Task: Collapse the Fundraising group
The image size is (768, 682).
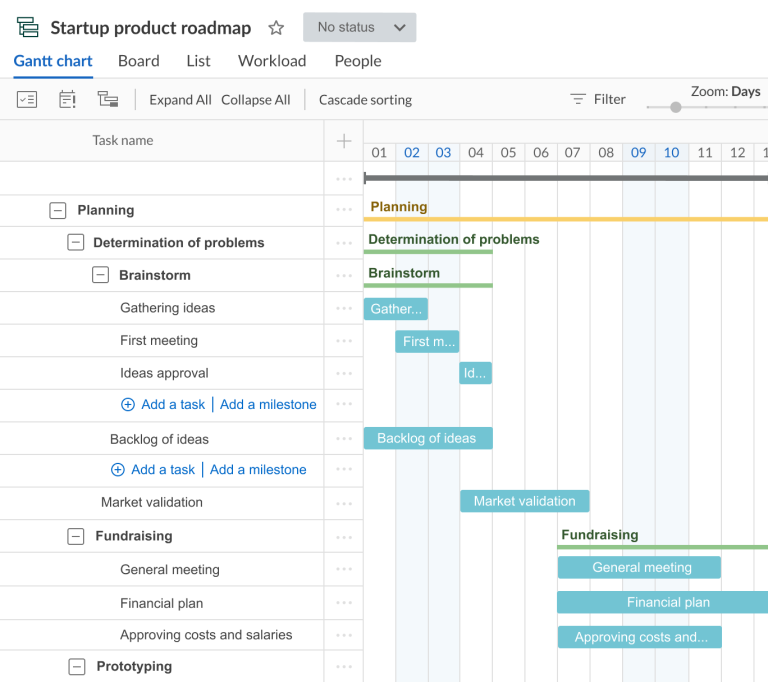Action: click(x=76, y=536)
